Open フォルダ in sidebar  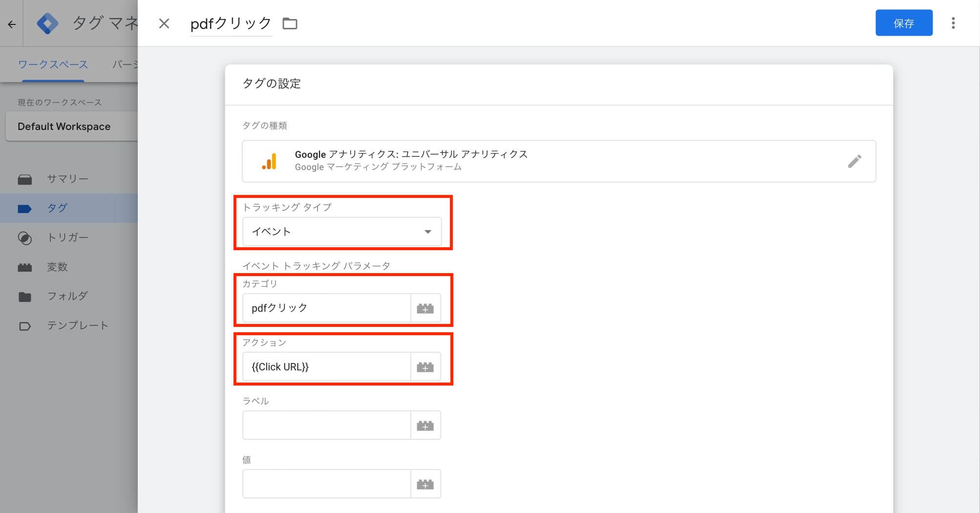pyautogui.click(x=69, y=296)
